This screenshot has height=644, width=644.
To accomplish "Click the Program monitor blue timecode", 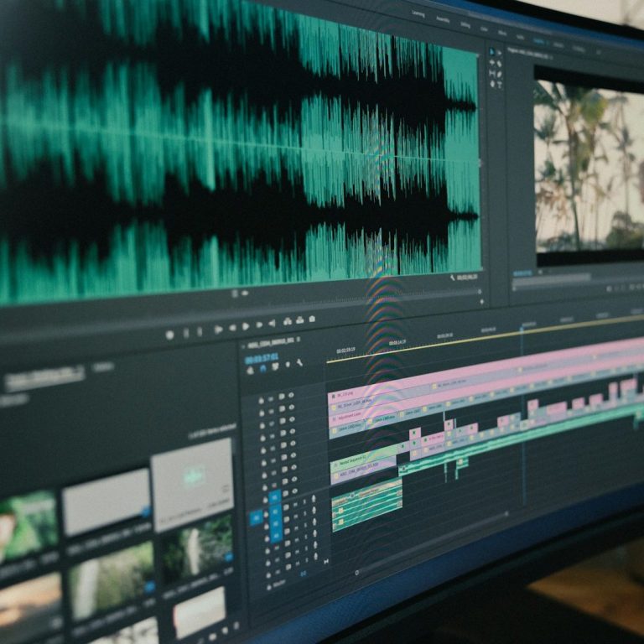I will pos(522,273).
